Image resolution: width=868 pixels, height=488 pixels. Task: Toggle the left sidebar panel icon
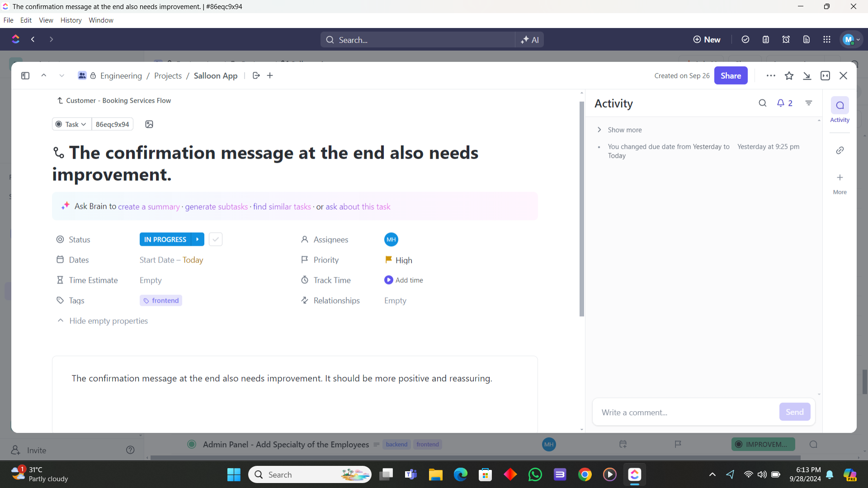pos(25,76)
